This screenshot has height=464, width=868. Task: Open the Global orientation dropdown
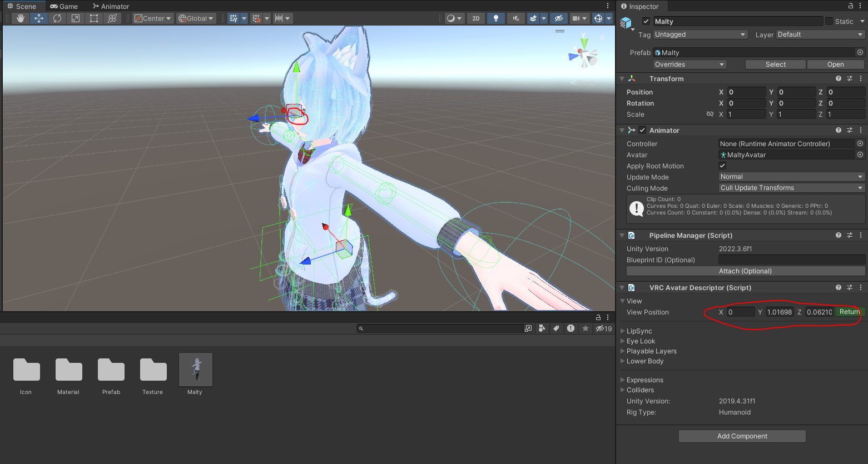point(196,18)
